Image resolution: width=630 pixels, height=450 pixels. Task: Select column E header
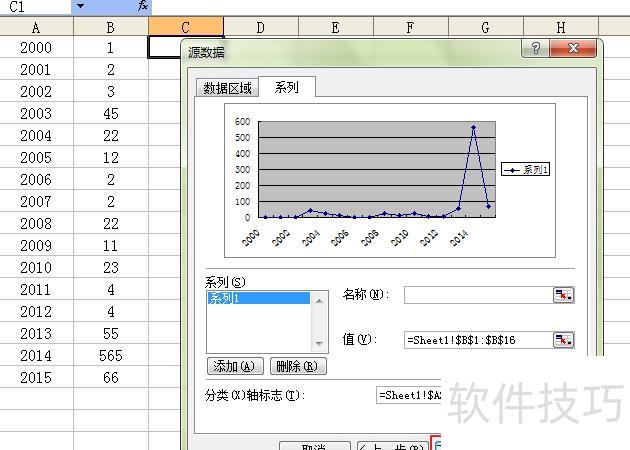(336, 27)
